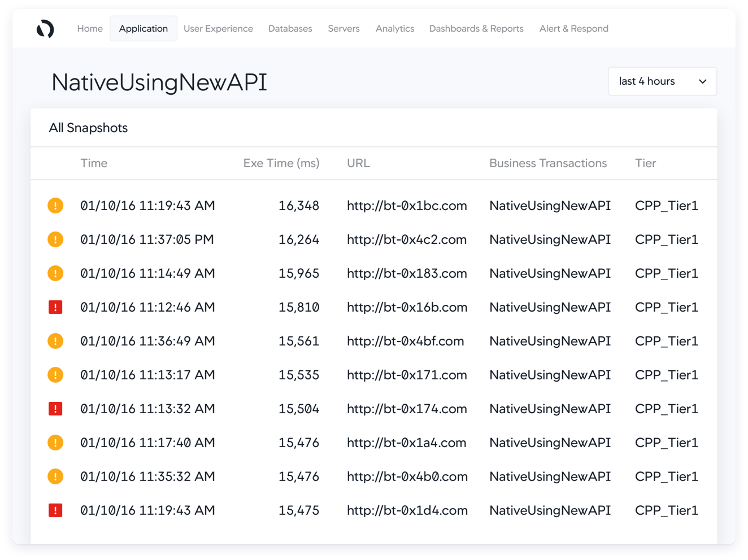Open link http://bt-0x183.com

407,273
